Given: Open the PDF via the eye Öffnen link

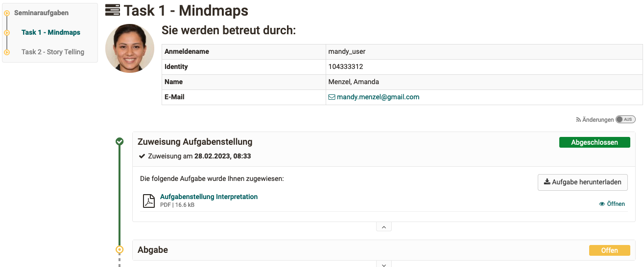Looking at the screenshot, I should (612, 204).
